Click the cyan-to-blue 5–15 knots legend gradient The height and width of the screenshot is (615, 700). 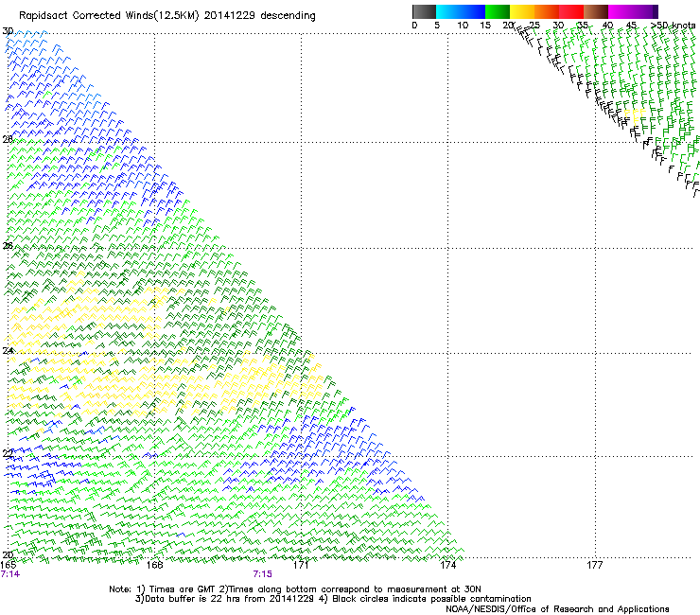tap(461, 11)
